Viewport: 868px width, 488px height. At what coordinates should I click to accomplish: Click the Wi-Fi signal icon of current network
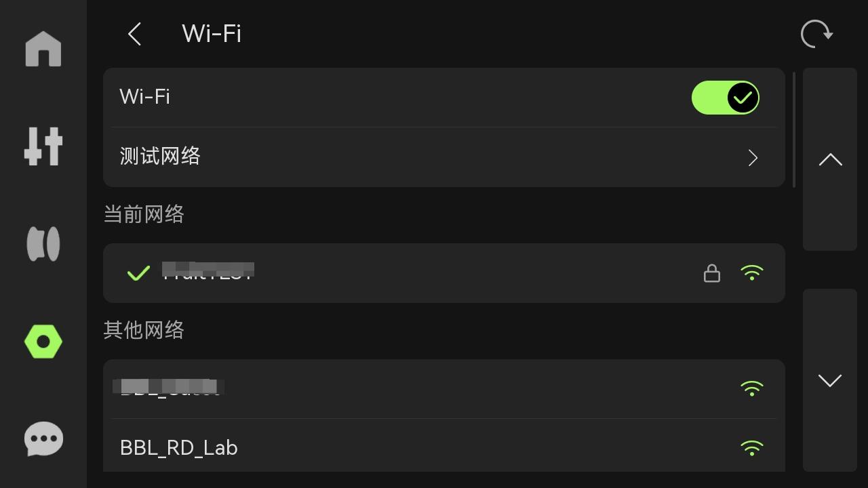(751, 273)
